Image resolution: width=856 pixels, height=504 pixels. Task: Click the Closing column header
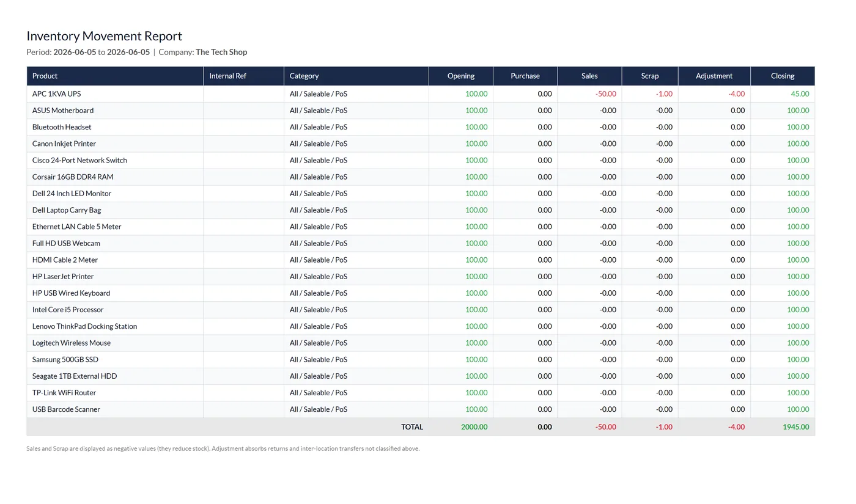pyautogui.click(x=783, y=76)
